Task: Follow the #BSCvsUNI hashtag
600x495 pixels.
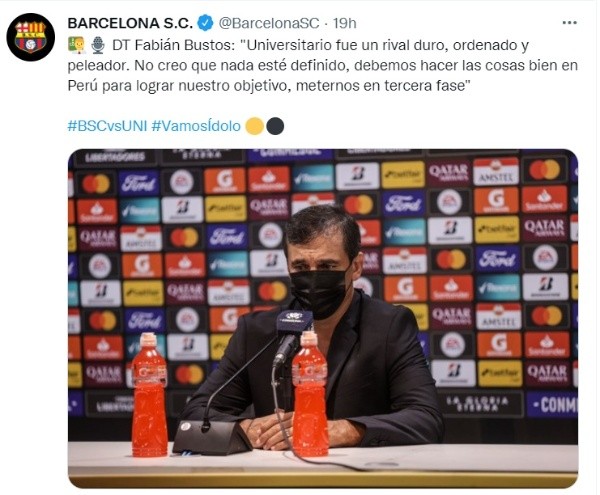Action: tap(107, 126)
